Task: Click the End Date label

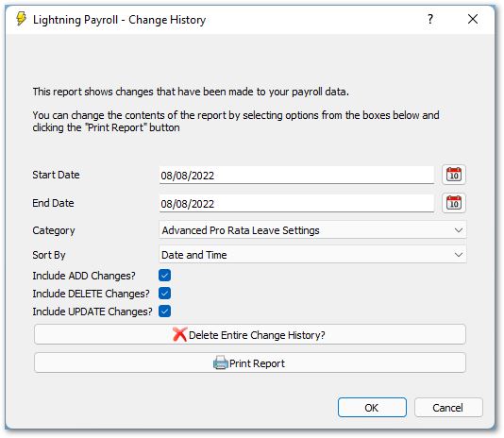Action: 53,203
